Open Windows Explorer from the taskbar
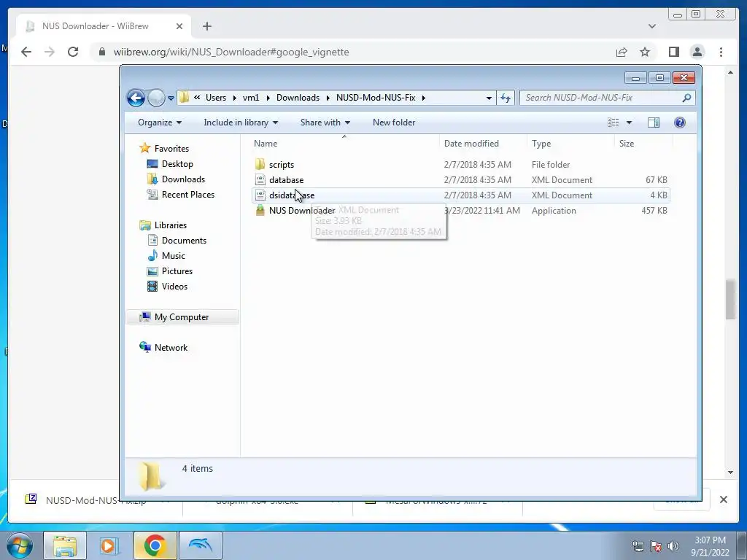The width and height of the screenshot is (747, 560). pyautogui.click(x=65, y=545)
